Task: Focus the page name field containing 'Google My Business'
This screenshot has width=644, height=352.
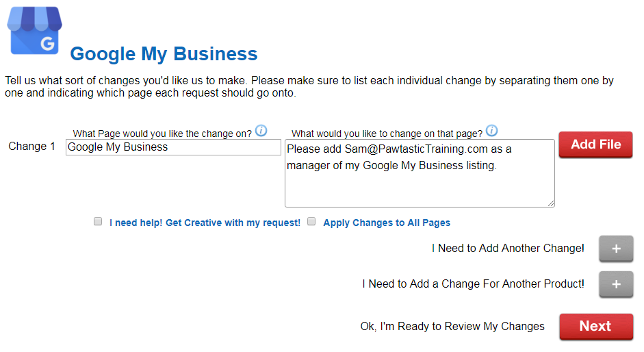Action: tap(173, 147)
